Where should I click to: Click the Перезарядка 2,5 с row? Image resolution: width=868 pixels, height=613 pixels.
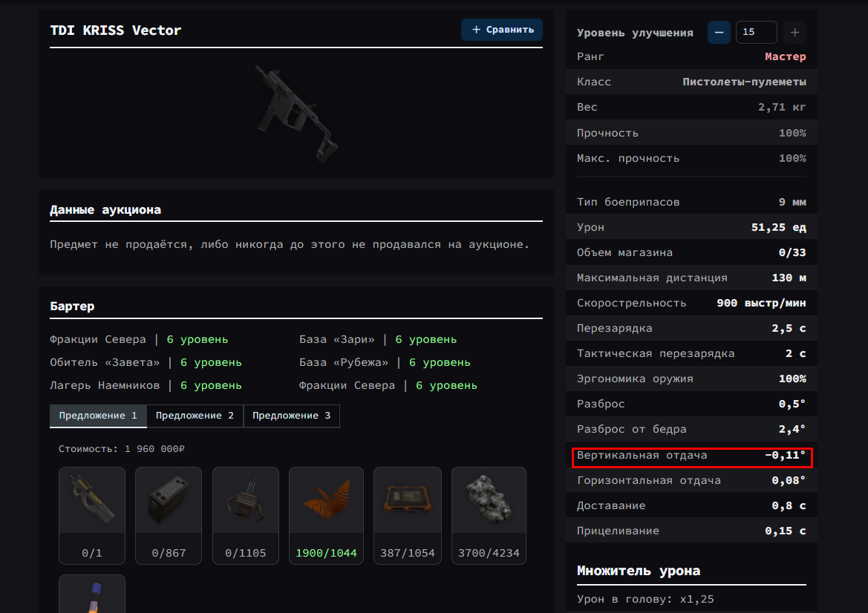click(691, 328)
